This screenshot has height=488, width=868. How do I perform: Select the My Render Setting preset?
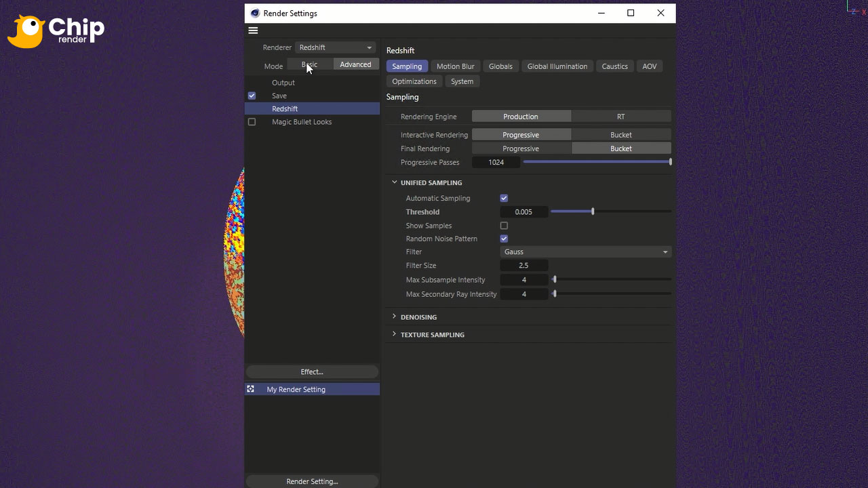point(312,390)
